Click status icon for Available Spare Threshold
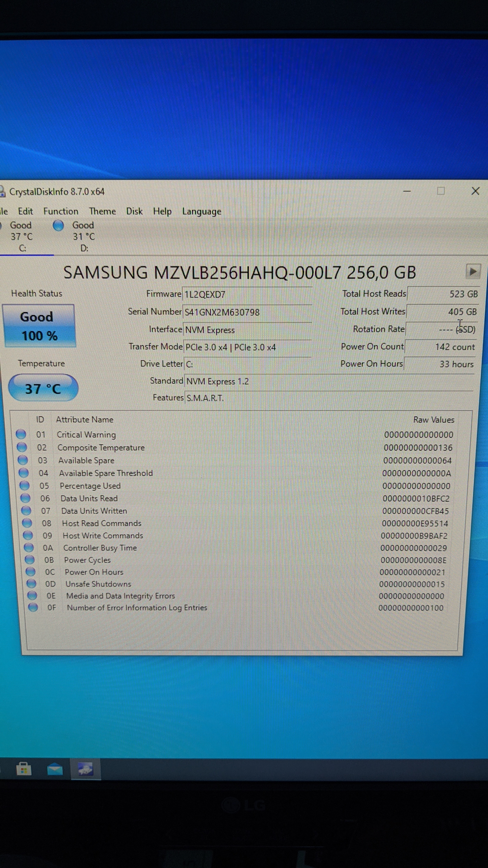This screenshot has width=488, height=868. tap(24, 472)
